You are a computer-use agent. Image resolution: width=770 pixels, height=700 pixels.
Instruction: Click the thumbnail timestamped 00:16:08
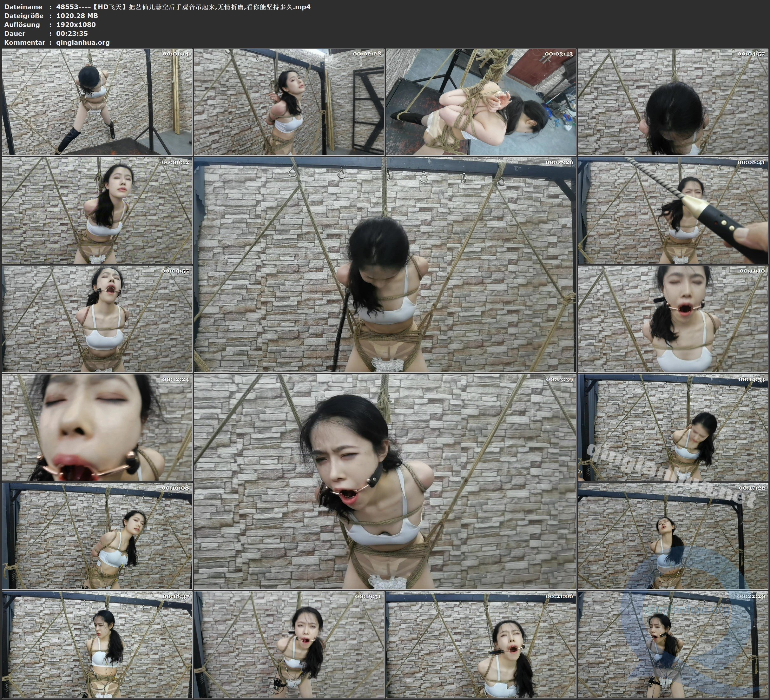click(97, 536)
